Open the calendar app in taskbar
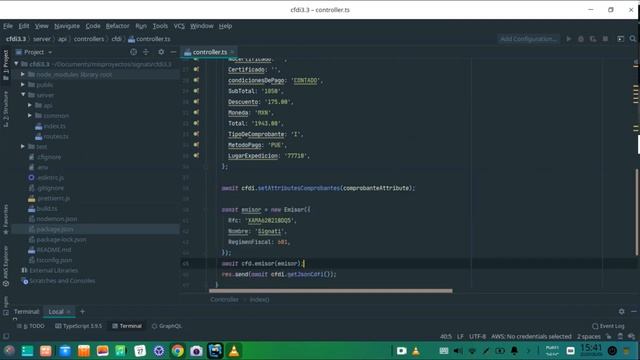The width and height of the screenshot is (640, 360). click(140, 351)
